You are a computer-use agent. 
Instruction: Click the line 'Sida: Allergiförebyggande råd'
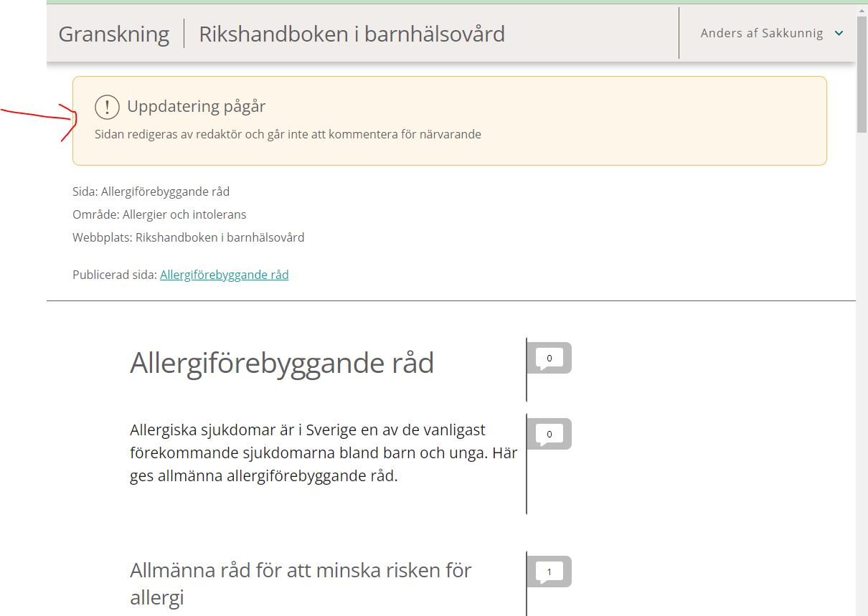tap(151, 191)
